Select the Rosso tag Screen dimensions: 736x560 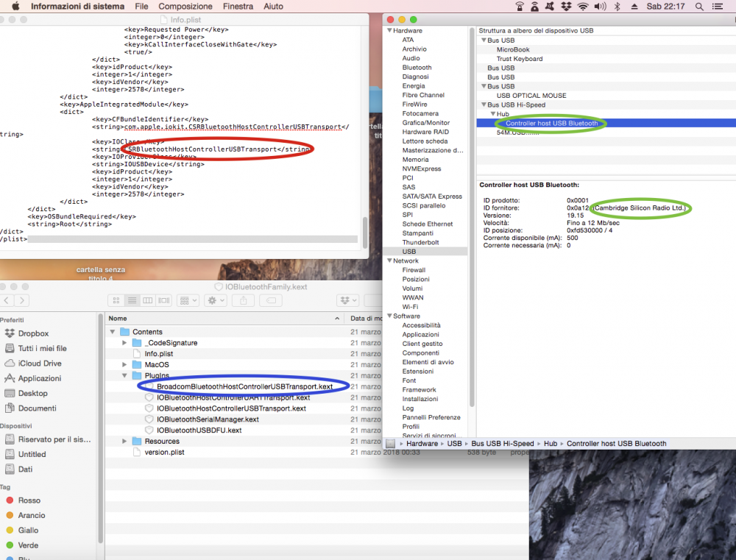[x=29, y=500]
